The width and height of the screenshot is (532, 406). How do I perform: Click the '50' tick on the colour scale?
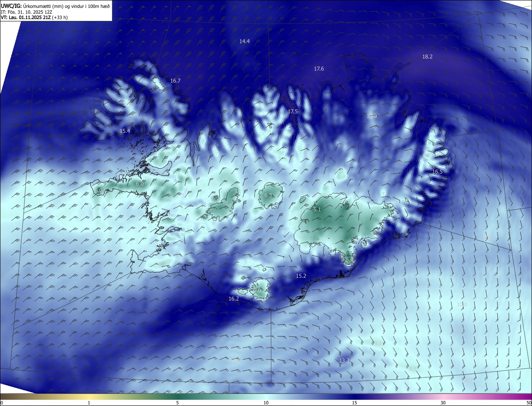tap(529, 403)
